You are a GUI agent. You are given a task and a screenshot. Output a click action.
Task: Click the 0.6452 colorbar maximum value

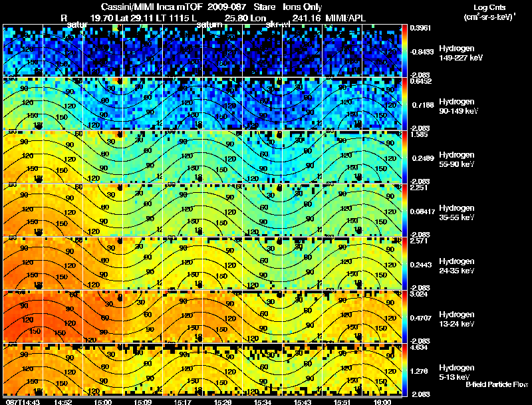420,81
